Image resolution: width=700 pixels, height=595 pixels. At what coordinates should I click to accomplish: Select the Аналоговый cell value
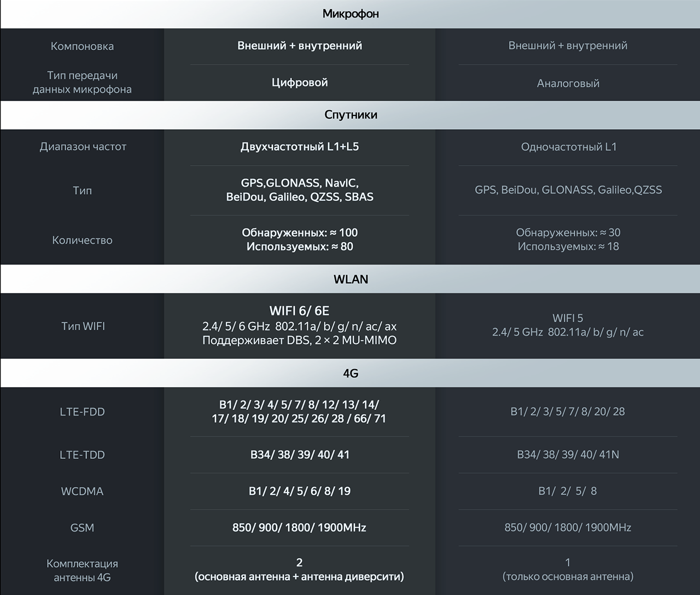coord(568,84)
